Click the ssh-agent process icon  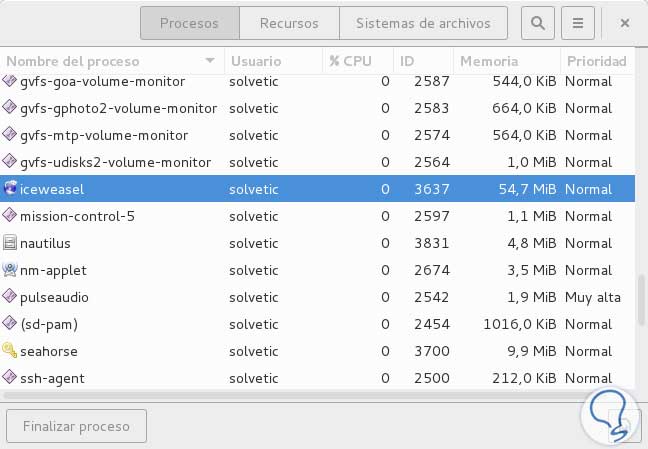click(x=11, y=378)
